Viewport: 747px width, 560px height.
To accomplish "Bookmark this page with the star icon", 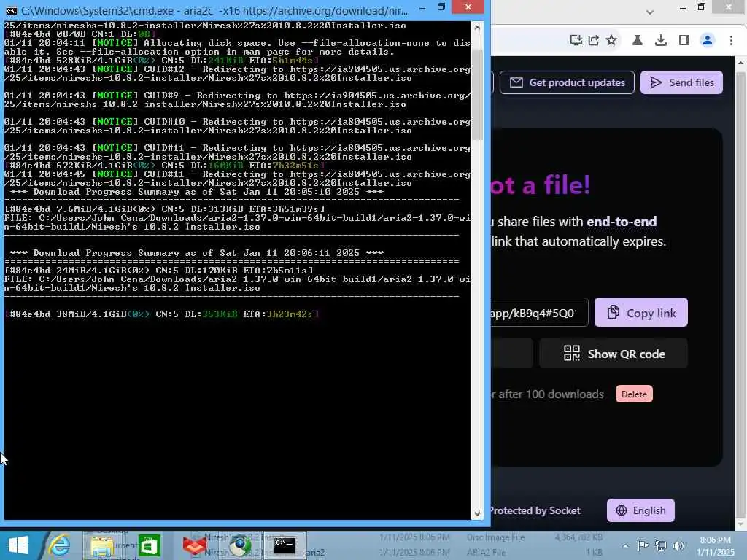I will (611, 41).
